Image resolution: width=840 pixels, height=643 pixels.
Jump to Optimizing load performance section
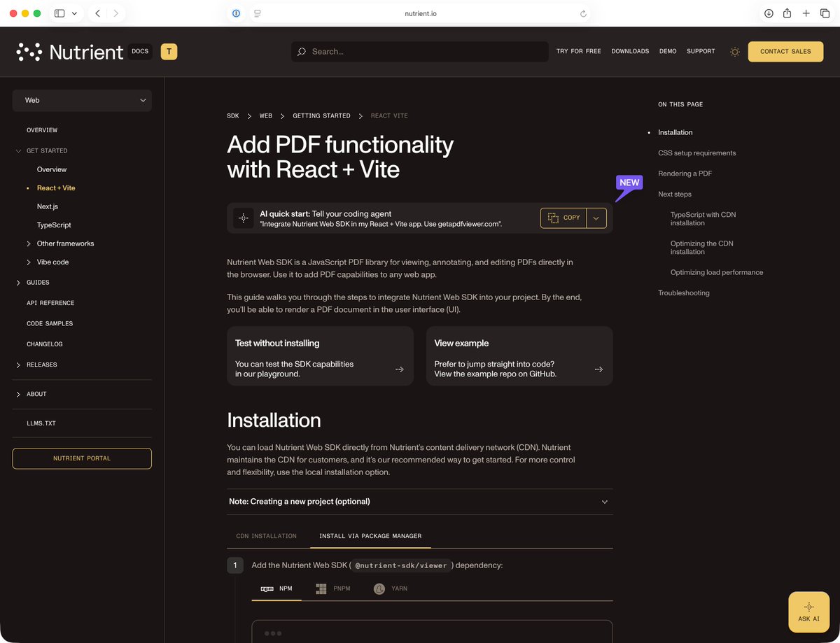click(x=717, y=272)
